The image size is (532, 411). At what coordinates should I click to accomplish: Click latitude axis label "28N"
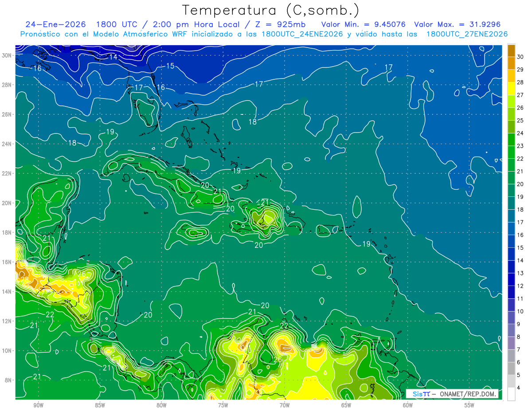tap(7, 85)
